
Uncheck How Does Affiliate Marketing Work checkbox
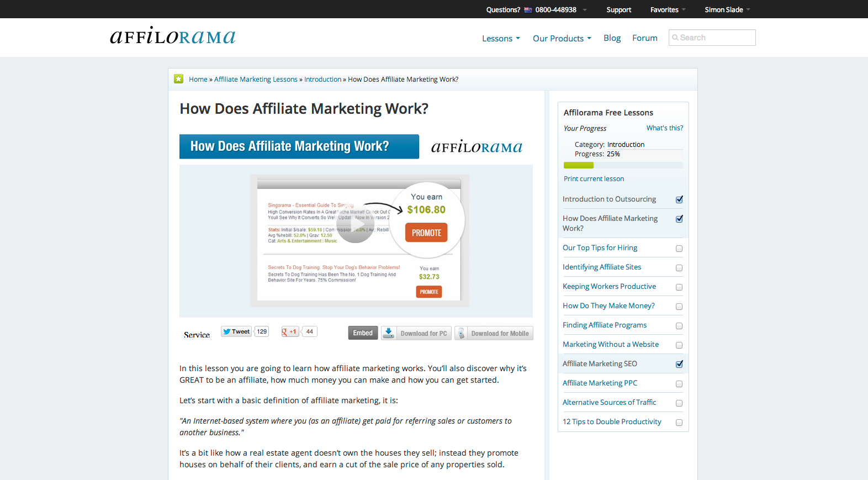679,219
